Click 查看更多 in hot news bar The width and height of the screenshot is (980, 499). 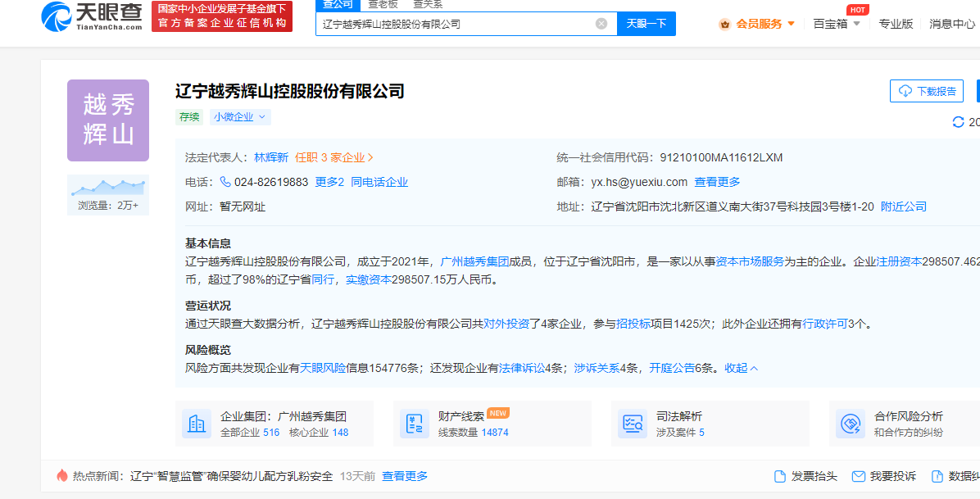point(405,476)
